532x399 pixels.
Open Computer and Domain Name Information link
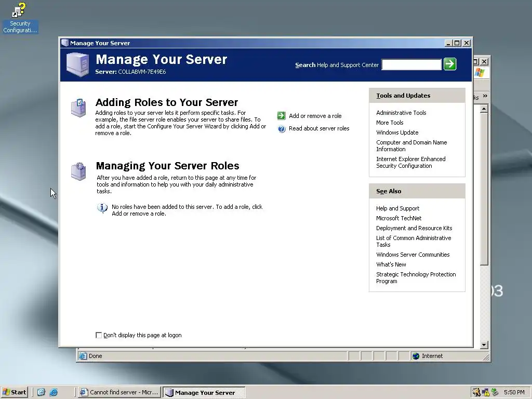point(411,145)
